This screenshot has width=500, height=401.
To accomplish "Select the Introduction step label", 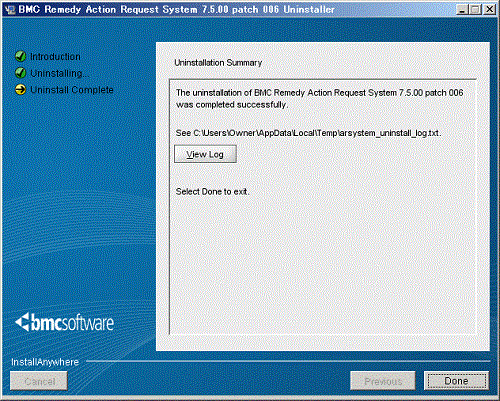I will 55,57.
